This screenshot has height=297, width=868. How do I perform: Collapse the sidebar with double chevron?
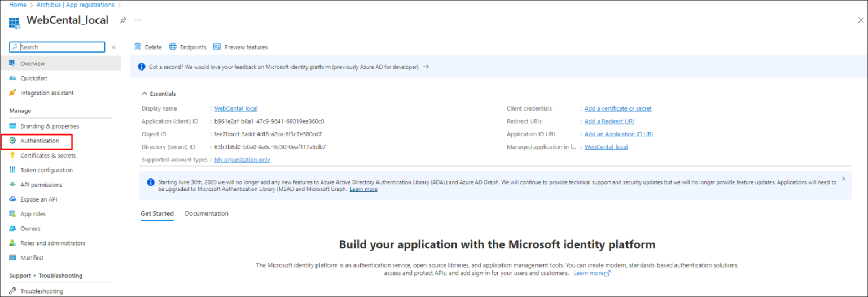tap(113, 47)
